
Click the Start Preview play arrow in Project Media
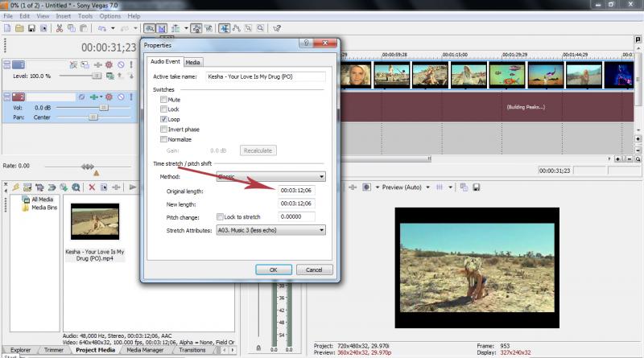[133, 187]
